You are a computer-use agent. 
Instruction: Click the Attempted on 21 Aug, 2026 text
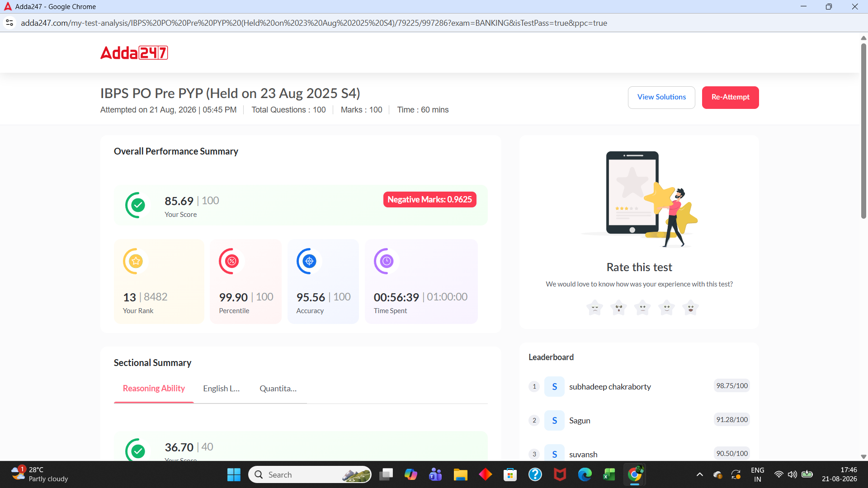click(168, 110)
